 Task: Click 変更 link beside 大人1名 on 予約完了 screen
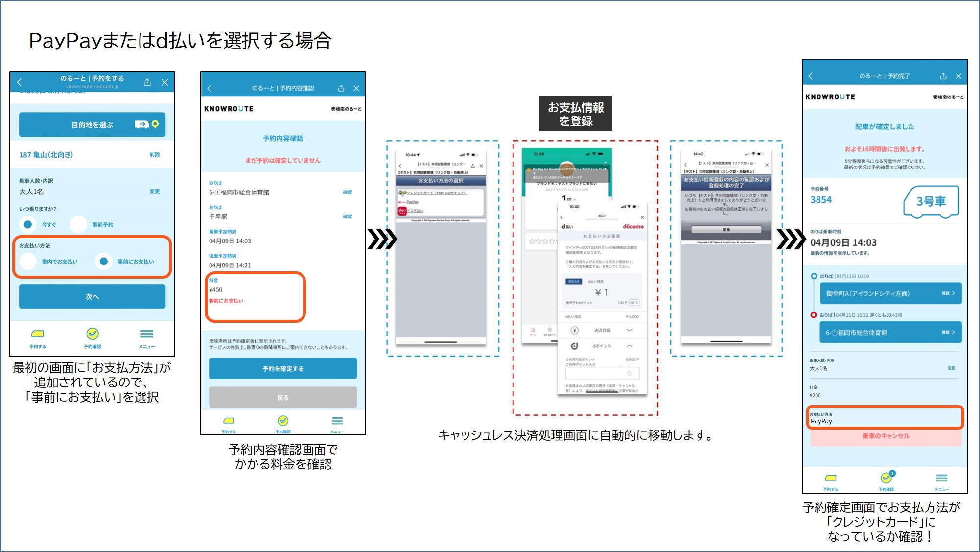[x=951, y=368]
